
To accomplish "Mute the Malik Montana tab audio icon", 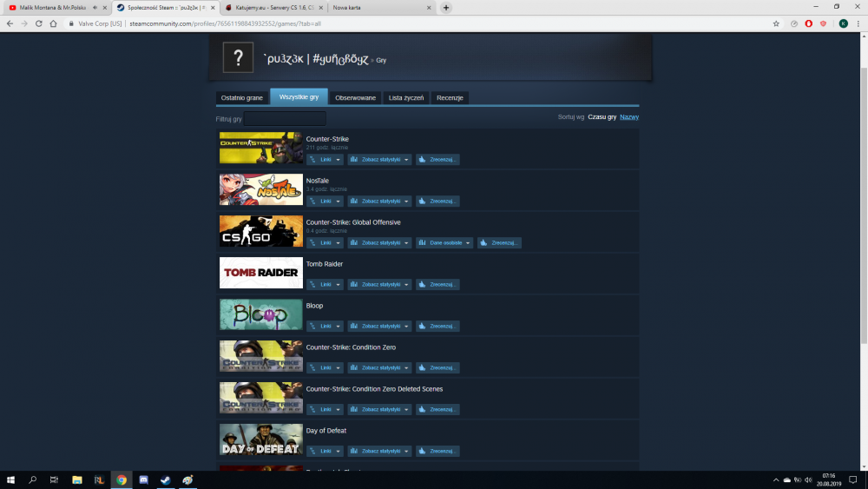I will click(95, 8).
